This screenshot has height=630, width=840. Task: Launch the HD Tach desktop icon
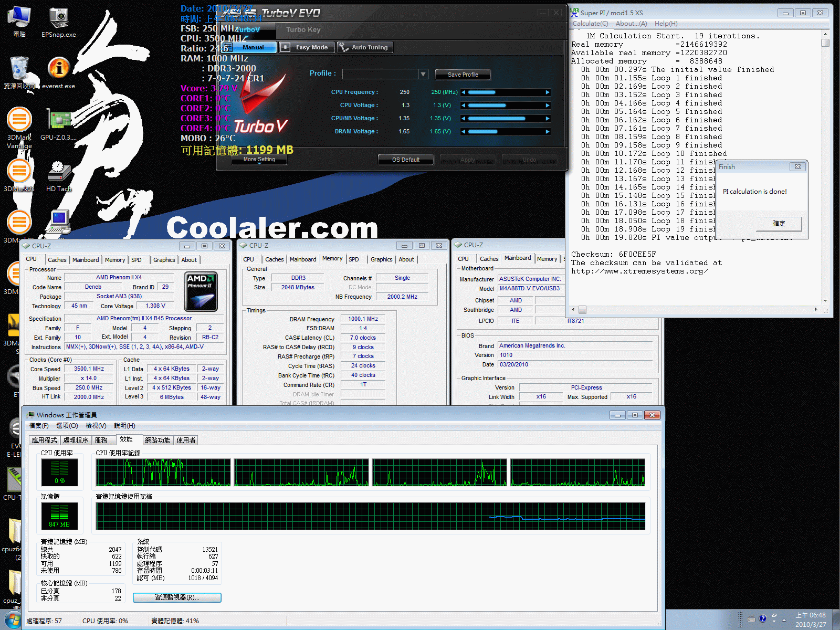point(59,175)
